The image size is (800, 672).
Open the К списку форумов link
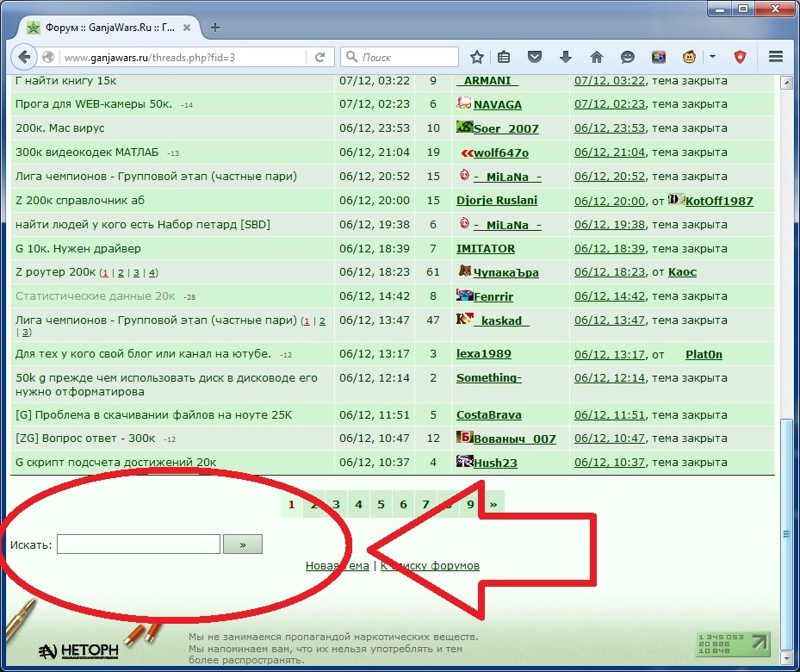[430, 565]
